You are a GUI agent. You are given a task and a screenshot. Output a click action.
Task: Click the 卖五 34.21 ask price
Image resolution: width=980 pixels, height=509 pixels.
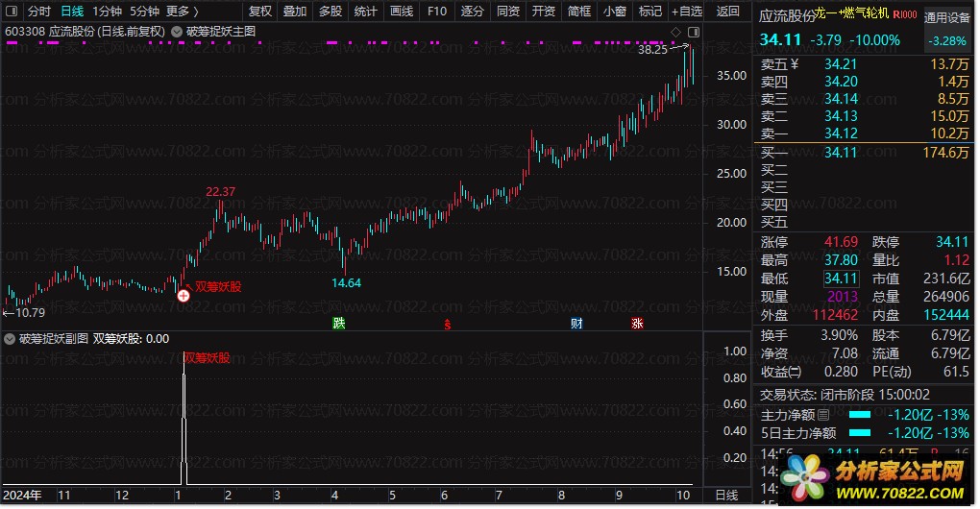(841, 64)
